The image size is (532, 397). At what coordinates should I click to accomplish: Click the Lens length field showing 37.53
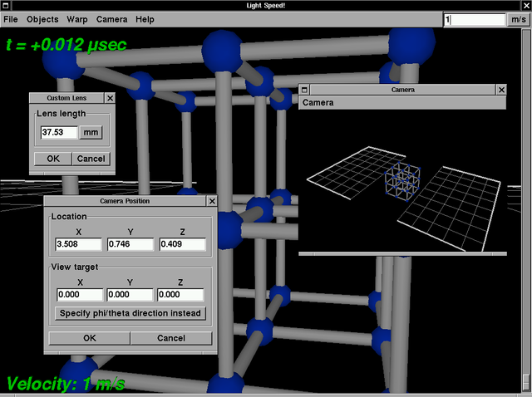59,132
